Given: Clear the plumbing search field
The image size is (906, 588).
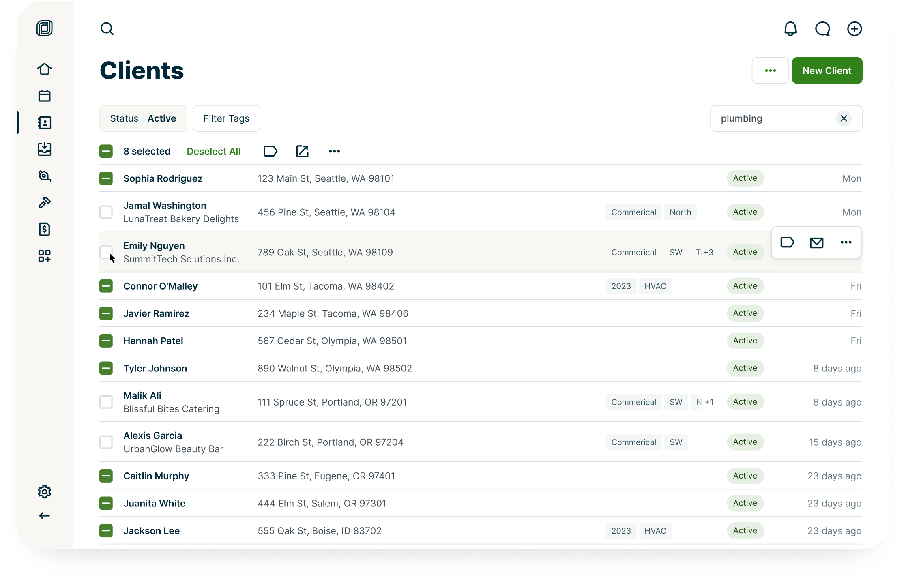Looking at the screenshot, I should (x=844, y=118).
